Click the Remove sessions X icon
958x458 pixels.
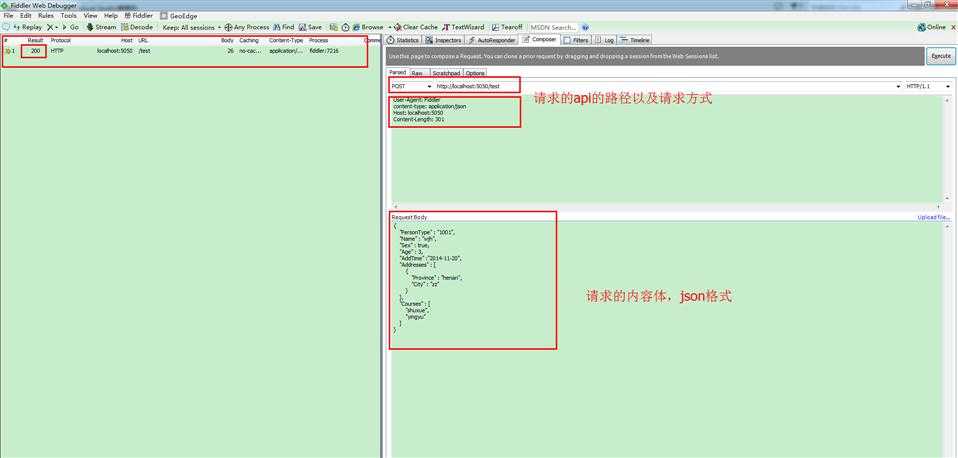coord(51,27)
